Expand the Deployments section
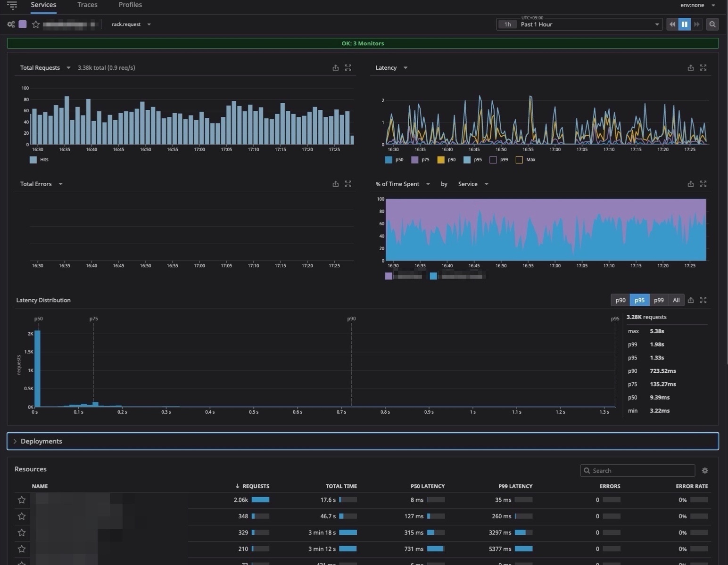The width and height of the screenshot is (728, 565). 41,442
